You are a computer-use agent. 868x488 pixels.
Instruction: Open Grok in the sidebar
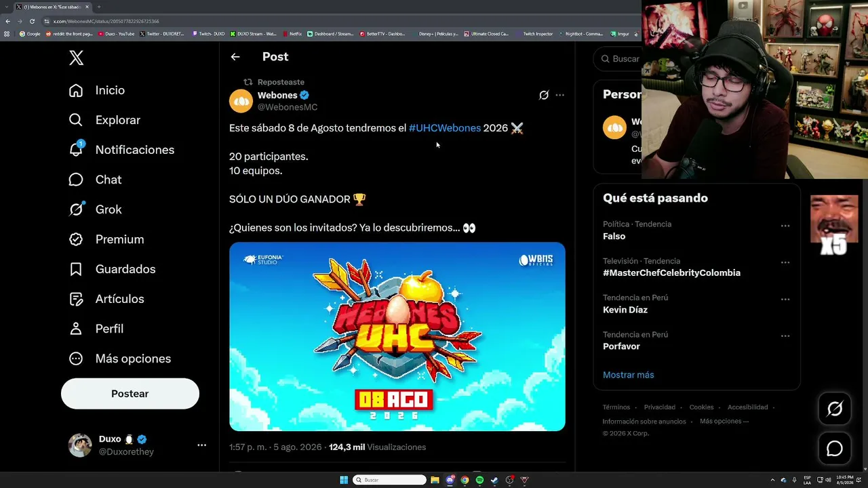click(x=95, y=209)
